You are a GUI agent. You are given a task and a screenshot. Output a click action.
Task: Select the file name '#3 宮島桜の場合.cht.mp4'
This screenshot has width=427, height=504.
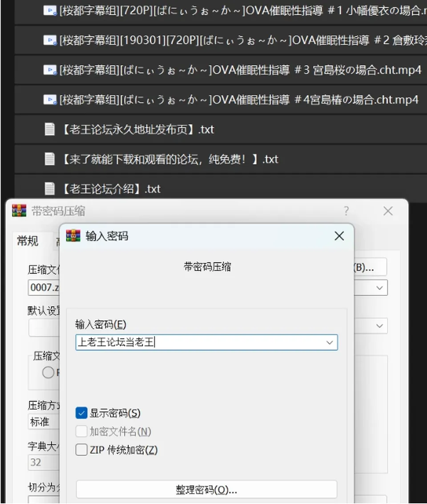(x=240, y=70)
